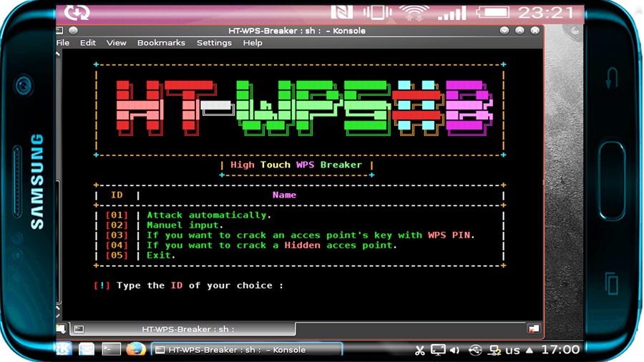Click the new tab icon in Konsole tab bar
Viewport: 644px width, 362px height.
tap(61, 328)
